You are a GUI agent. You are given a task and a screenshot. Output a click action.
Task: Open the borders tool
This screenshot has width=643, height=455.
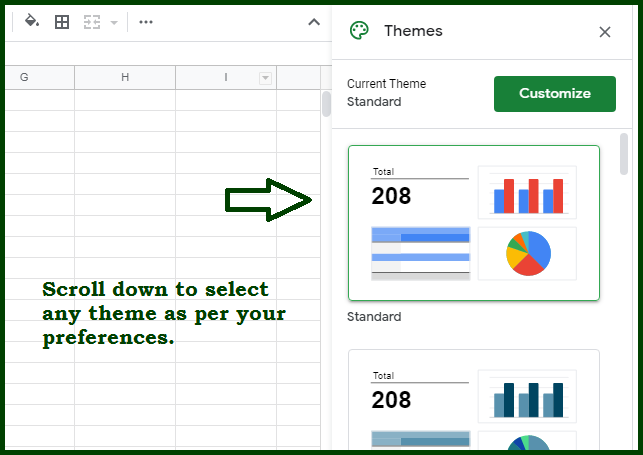coord(62,22)
